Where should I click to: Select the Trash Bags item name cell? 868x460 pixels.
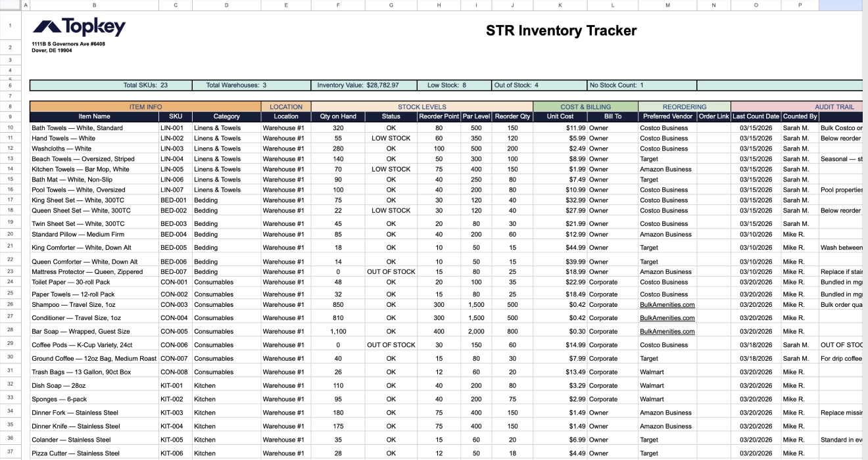(x=94, y=372)
